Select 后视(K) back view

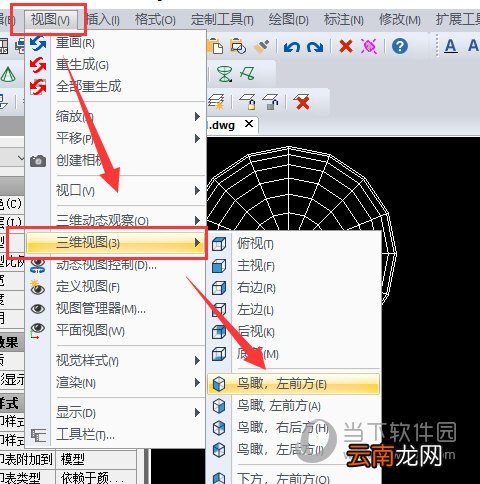click(x=294, y=332)
